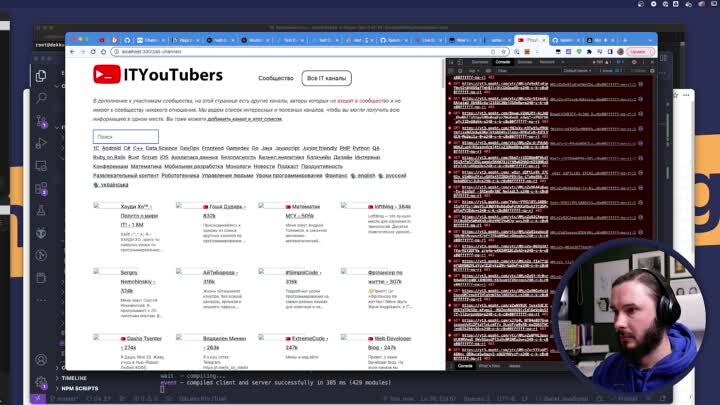The height and width of the screenshot is (405, 720).
Task: Filter by the Уроки программирования tag
Action: tap(289, 175)
